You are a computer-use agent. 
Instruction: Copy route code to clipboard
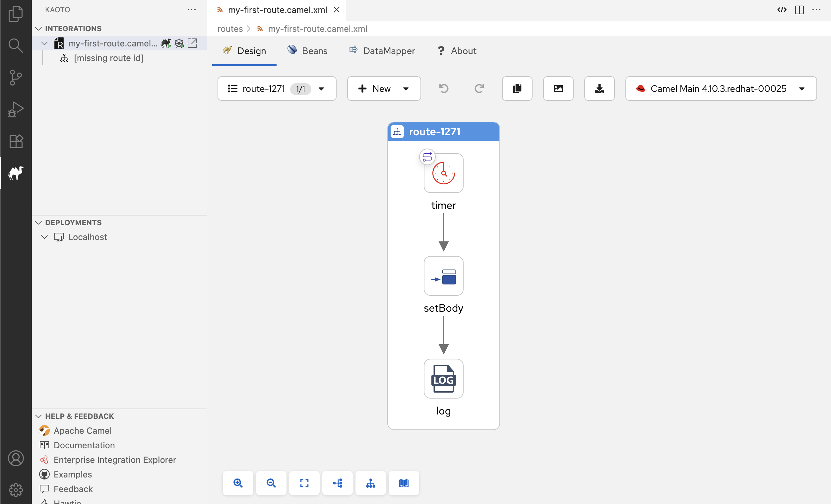pyautogui.click(x=517, y=88)
